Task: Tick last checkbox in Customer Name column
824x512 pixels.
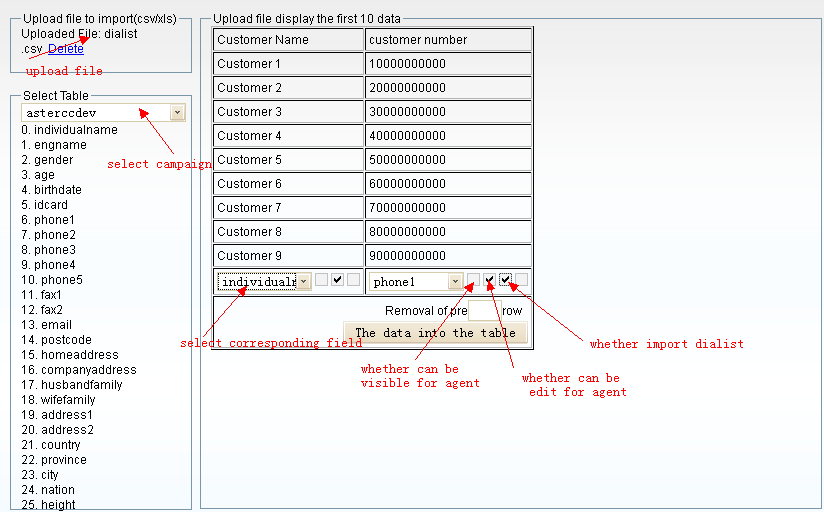Action: click(x=354, y=280)
